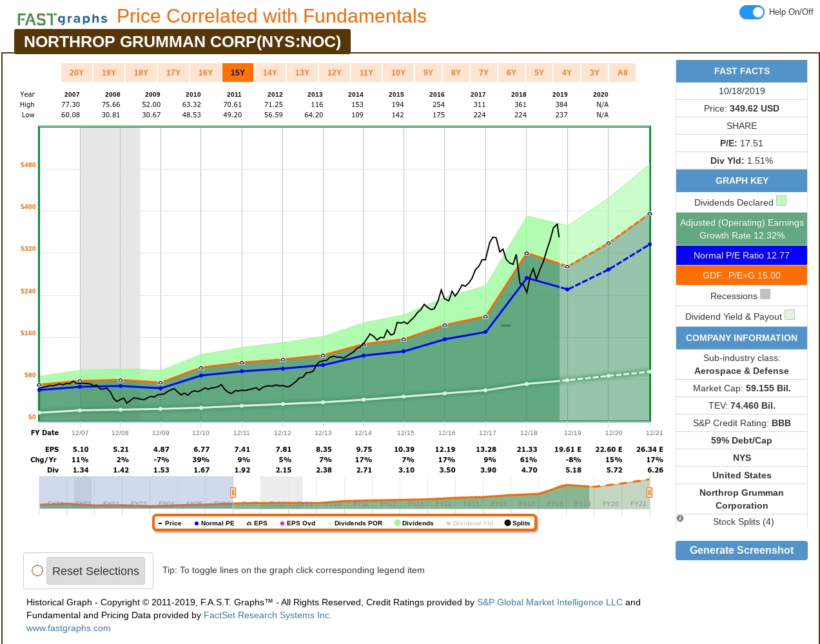Switch to the 12Y range tab
The width and height of the screenshot is (820, 644).
point(335,73)
